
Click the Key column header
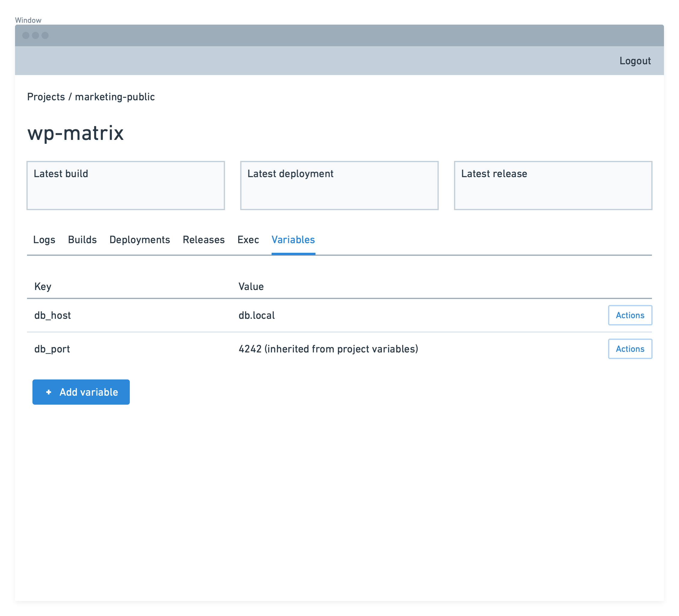click(43, 286)
